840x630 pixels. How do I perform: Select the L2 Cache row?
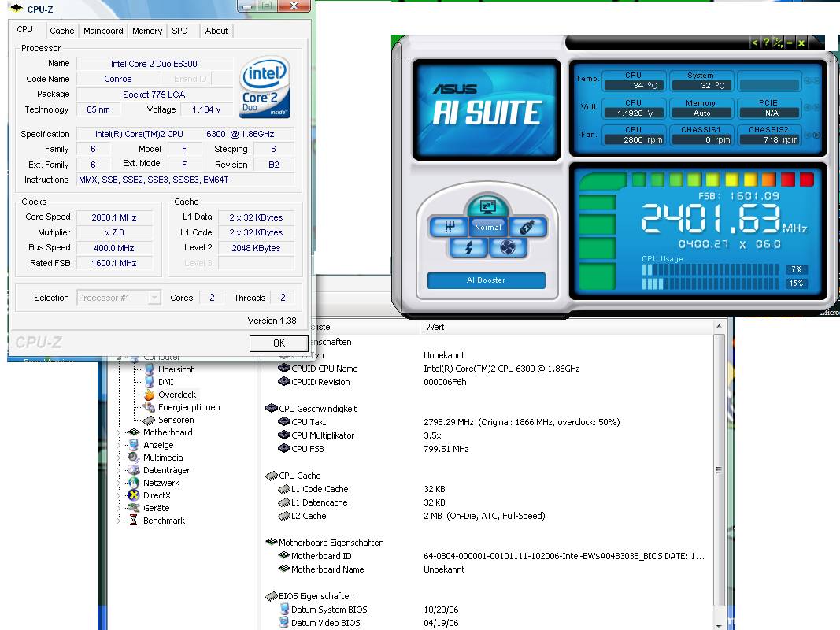[487, 516]
